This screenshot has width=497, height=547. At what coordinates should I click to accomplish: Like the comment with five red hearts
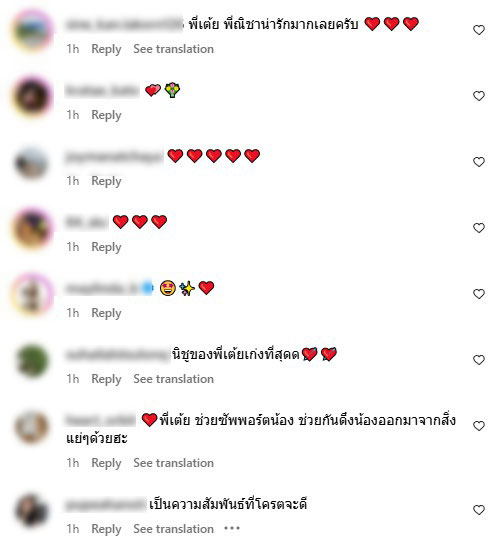pyautogui.click(x=479, y=162)
